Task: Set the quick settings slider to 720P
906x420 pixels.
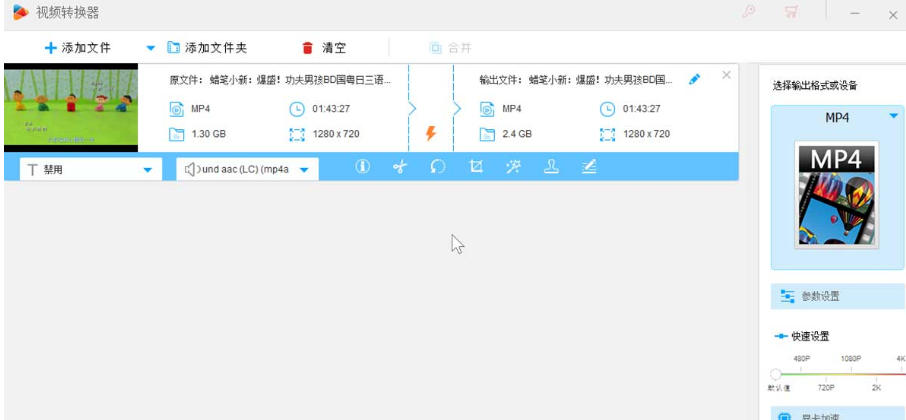Action: point(826,388)
